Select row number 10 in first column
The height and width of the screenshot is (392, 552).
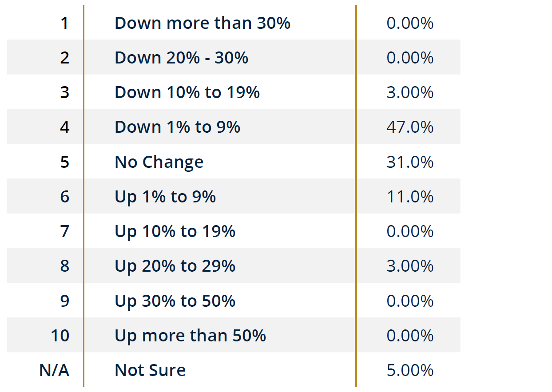(60, 336)
